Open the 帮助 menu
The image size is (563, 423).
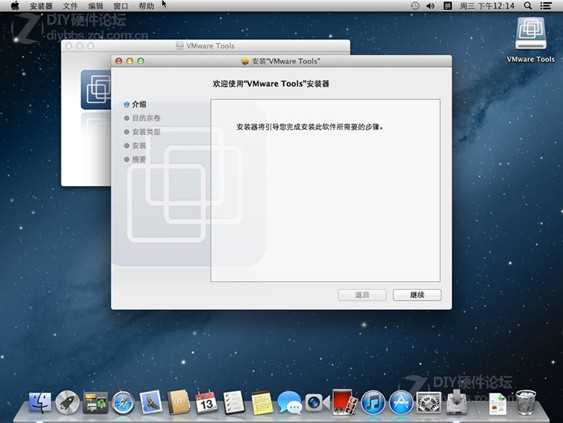coord(146,6)
